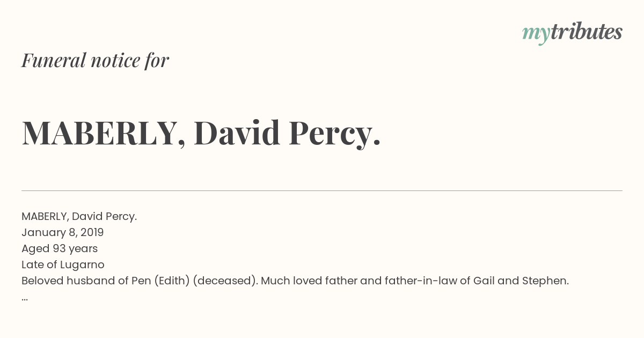
Task: Click the 'Funeral notice for' heading
Action: (x=96, y=61)
